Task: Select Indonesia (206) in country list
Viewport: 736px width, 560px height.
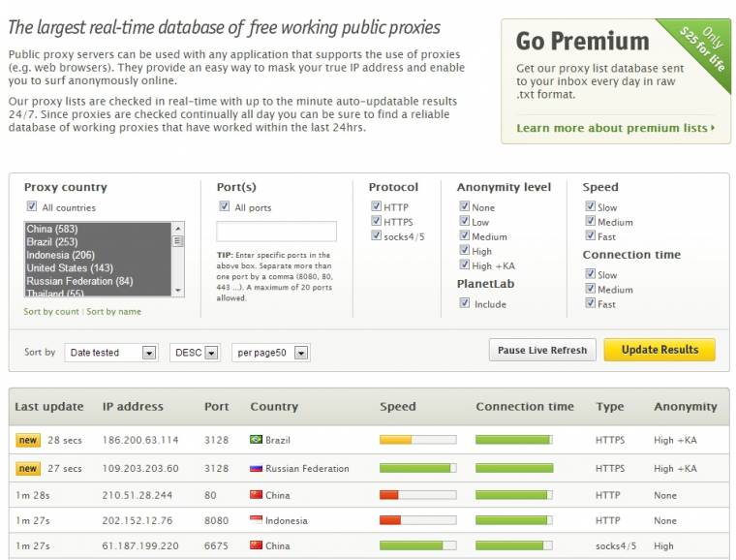Action: pos(98,255)
